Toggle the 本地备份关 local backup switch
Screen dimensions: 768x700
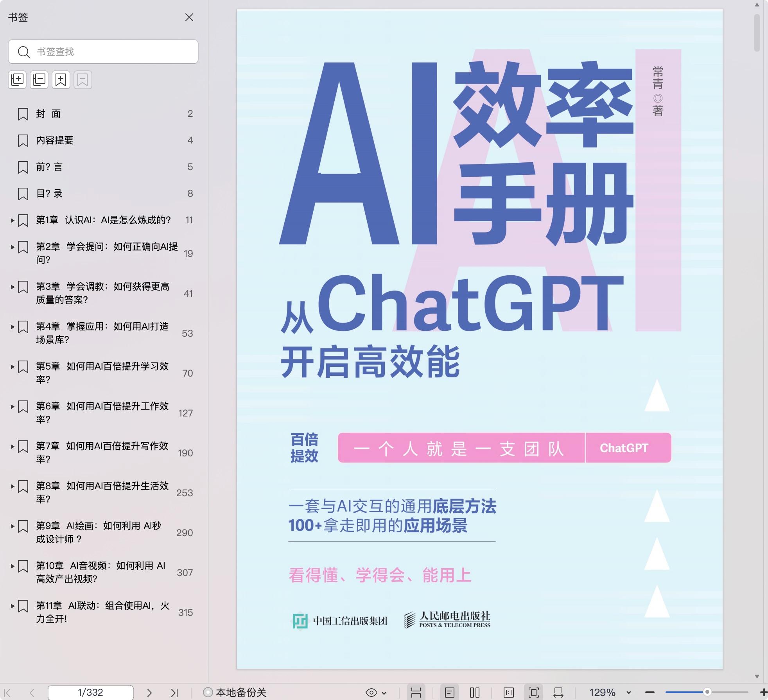tap(235, 693)
